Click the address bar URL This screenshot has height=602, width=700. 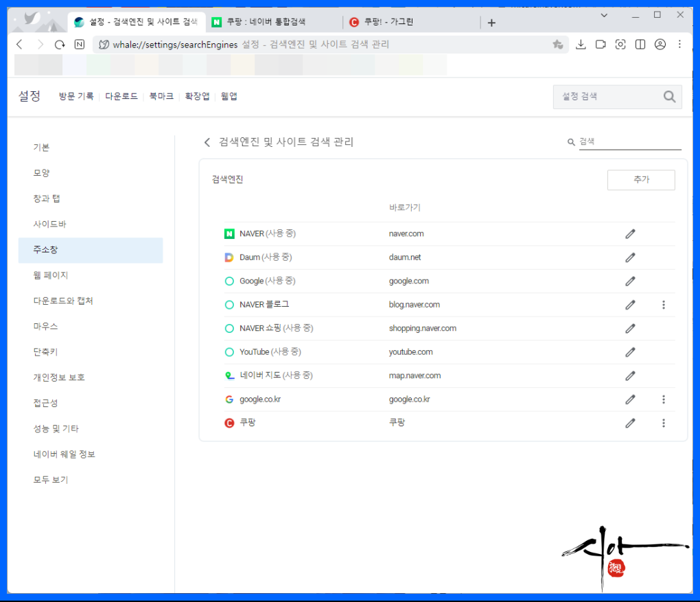[x=175, y=45]
